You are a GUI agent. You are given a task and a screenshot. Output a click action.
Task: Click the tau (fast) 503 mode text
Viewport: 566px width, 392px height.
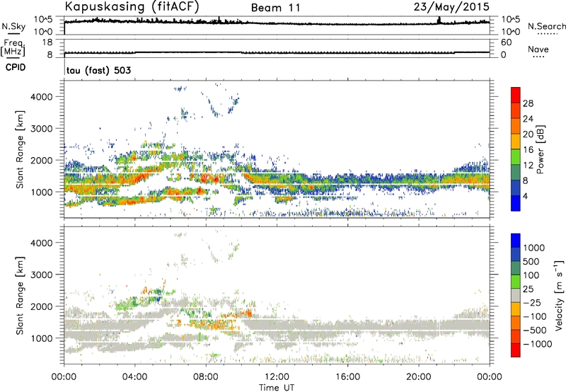click(x=98, y=70)
